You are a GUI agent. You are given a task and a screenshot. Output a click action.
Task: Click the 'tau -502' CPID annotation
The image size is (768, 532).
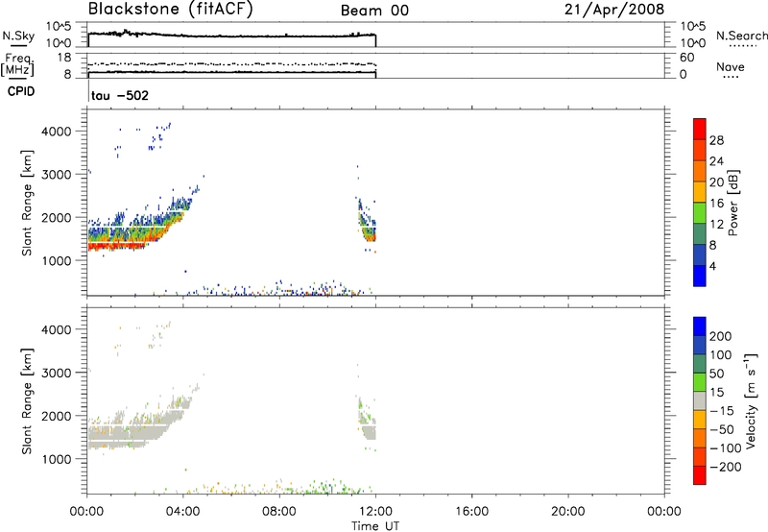pyautogui.click(x=120, y=95)
